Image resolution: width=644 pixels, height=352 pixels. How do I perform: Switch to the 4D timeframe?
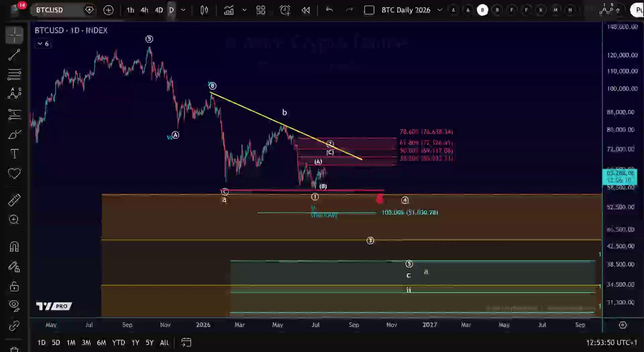pos(159,10)
